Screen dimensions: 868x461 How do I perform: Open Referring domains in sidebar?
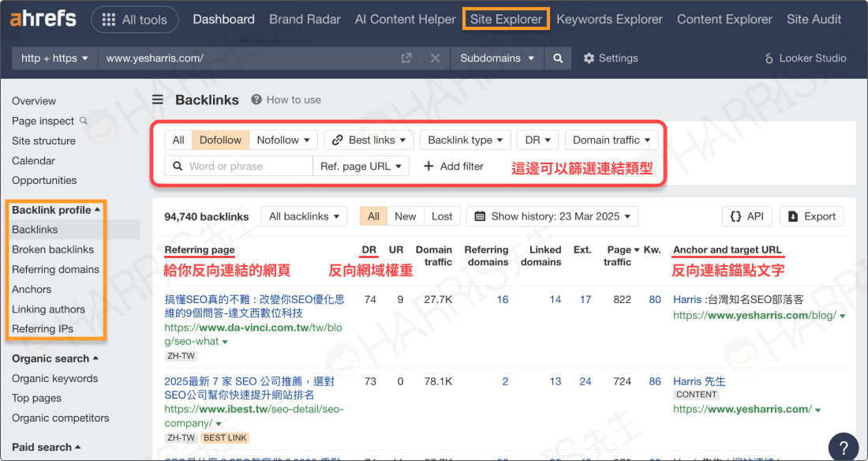tap(55, 269)
